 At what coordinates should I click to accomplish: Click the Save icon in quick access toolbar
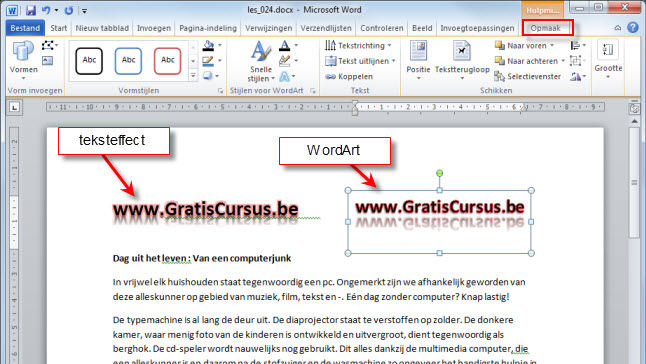pos(30,10)
